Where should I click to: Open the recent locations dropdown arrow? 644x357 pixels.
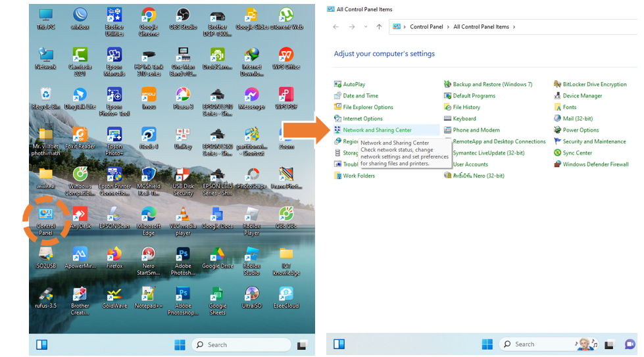365,27
